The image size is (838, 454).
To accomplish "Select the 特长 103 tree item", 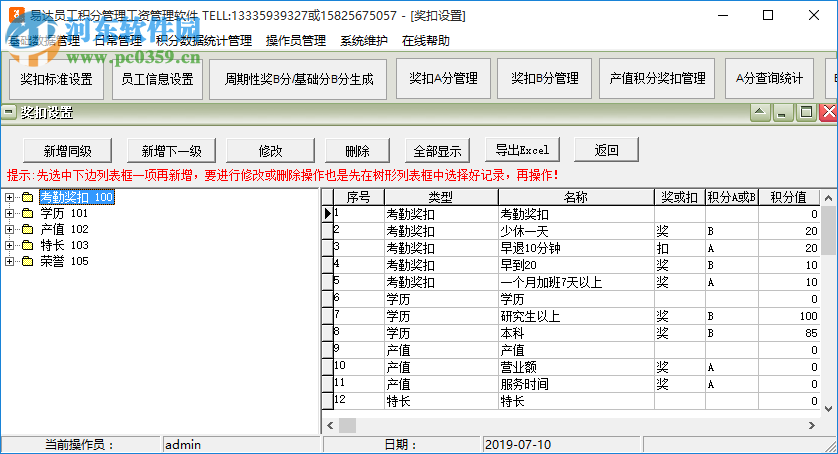I will click(64, 245).
